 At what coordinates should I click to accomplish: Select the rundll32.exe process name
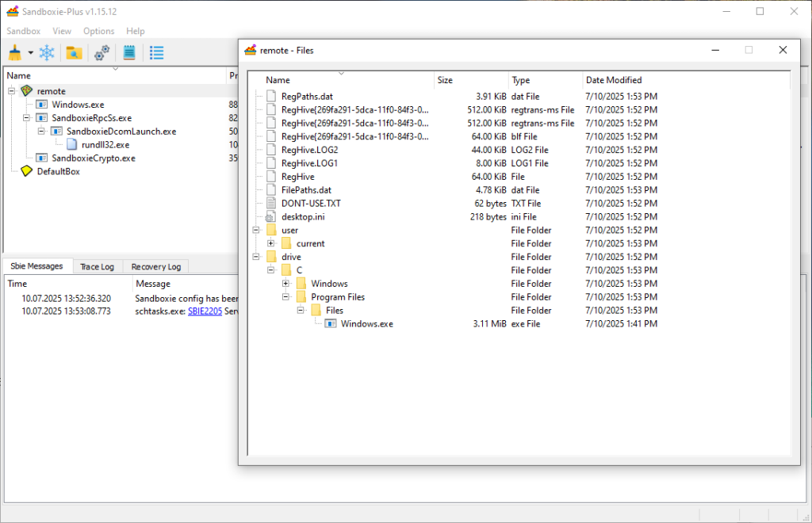tap(105, 145)
